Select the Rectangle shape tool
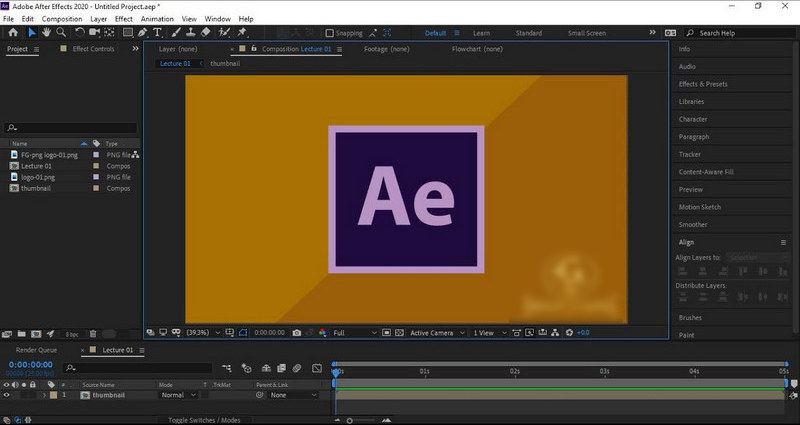The image size is (800, 425). click(128, 32)
